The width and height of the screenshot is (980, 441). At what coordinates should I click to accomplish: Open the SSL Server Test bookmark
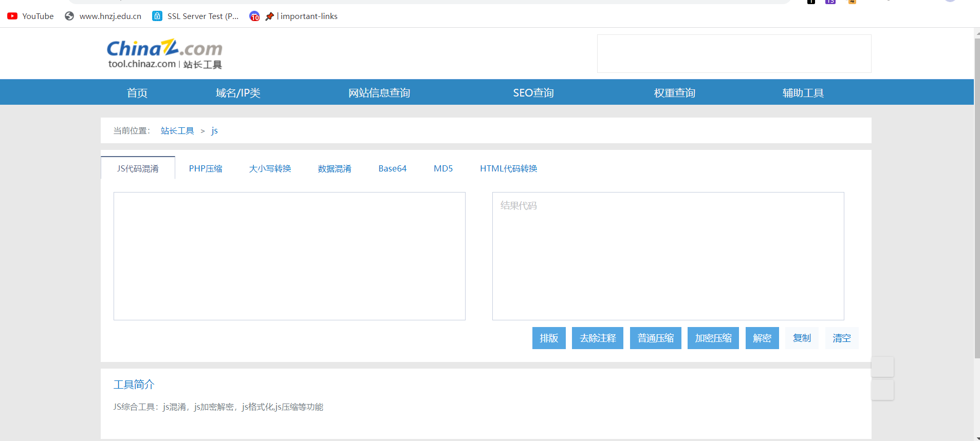point(196,16)
